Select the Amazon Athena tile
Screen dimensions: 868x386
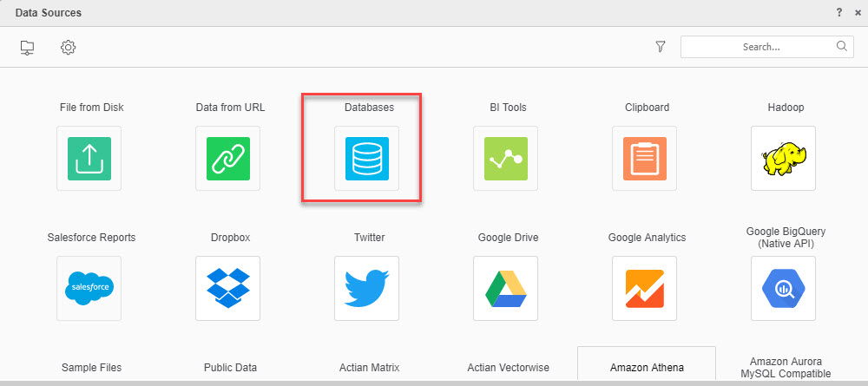(647, 364)
